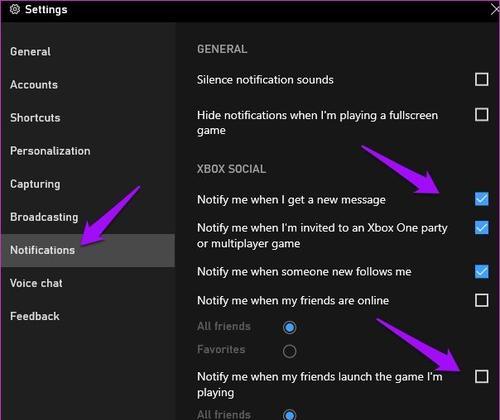Select the Notifications sidebar item

pyautogui.click(x=88, y=250)
